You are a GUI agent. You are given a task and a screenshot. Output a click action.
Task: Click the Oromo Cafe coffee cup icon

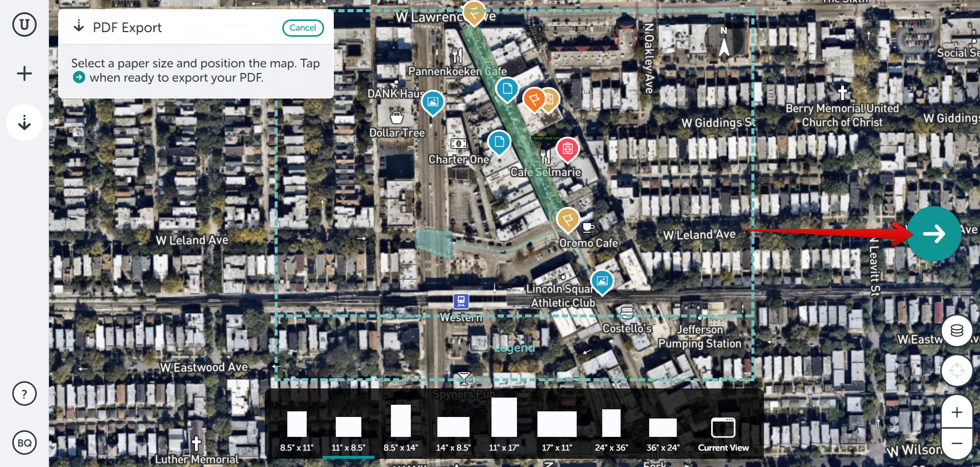click(x=588, y=227)
